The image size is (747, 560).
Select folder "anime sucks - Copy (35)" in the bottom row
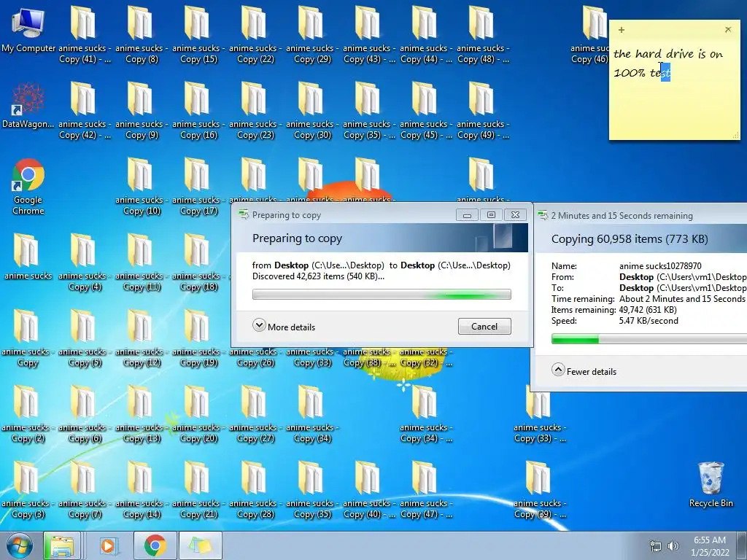(x=312, y=489)
